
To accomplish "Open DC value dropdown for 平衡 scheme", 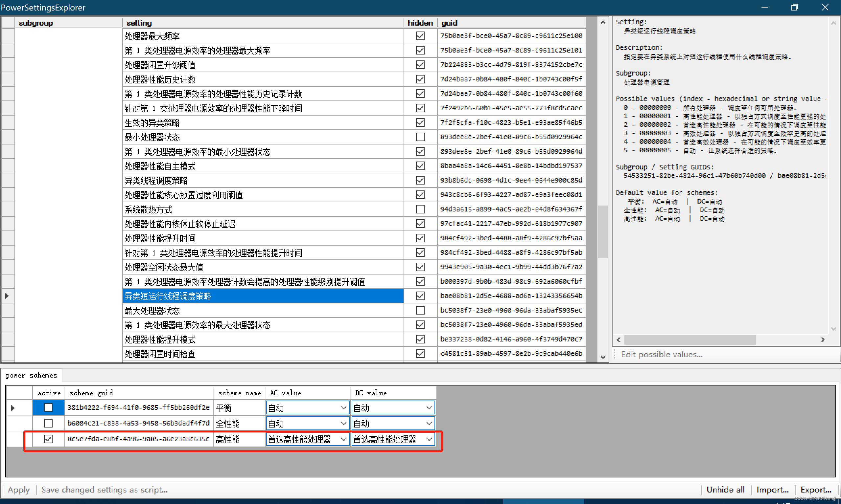I will pyautogui.click(x=429, y=407).
